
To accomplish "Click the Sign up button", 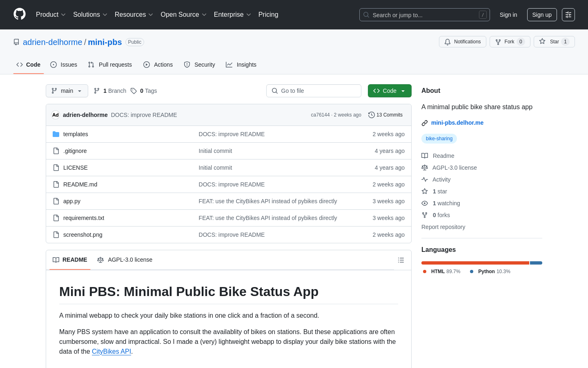I will click(x=542, y=15).
